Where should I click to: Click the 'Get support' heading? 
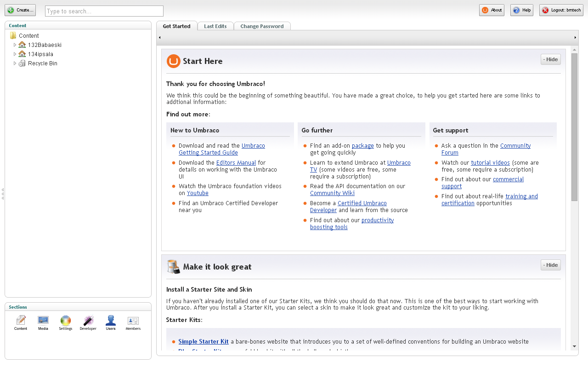451,131
